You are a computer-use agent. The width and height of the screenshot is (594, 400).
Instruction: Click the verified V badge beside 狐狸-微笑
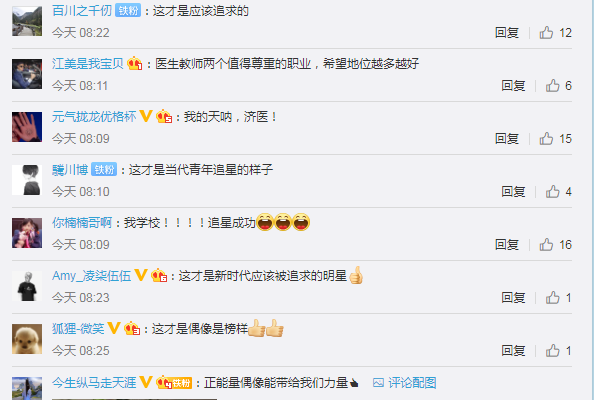point(114,328)
